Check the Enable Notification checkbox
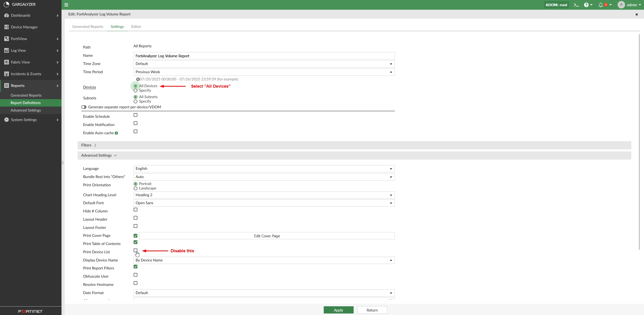 136,123
